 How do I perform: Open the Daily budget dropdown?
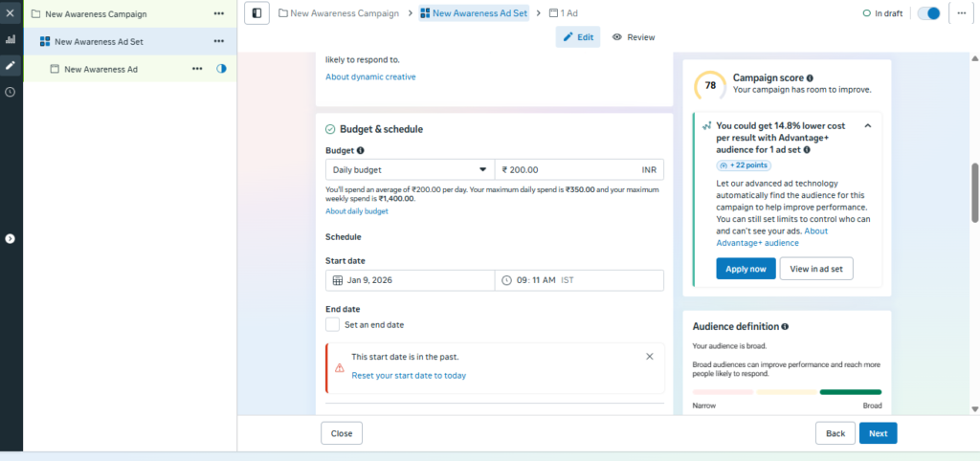click(x=410, y=169)
